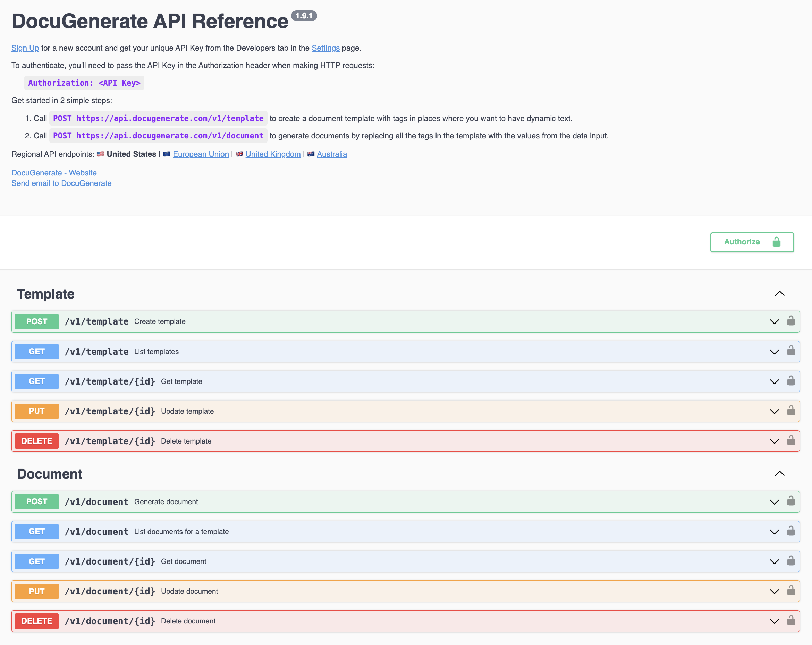Click the Authorization: <API Key> code snippet
The width and height of the screenshot is (812, 645).
click(84, 83)
